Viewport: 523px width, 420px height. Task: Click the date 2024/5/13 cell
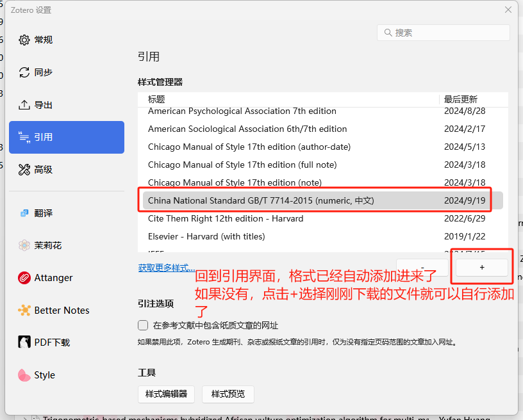pyautogui.click(x=465, y=147)
